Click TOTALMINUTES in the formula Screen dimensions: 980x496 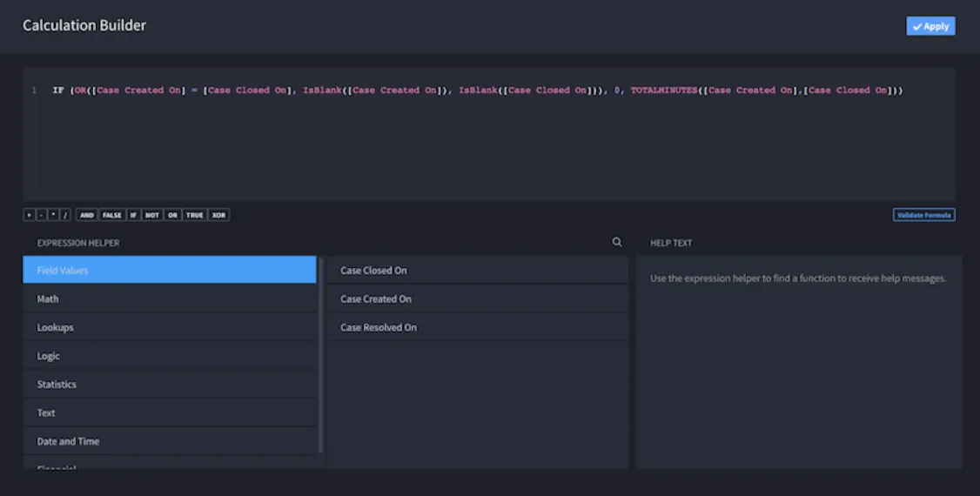pos(664,90)
